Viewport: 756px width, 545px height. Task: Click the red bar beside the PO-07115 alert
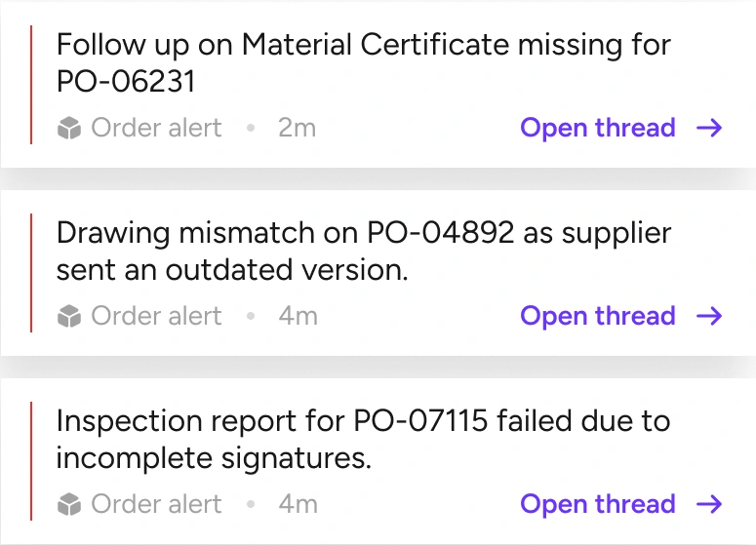pos(31,461)
